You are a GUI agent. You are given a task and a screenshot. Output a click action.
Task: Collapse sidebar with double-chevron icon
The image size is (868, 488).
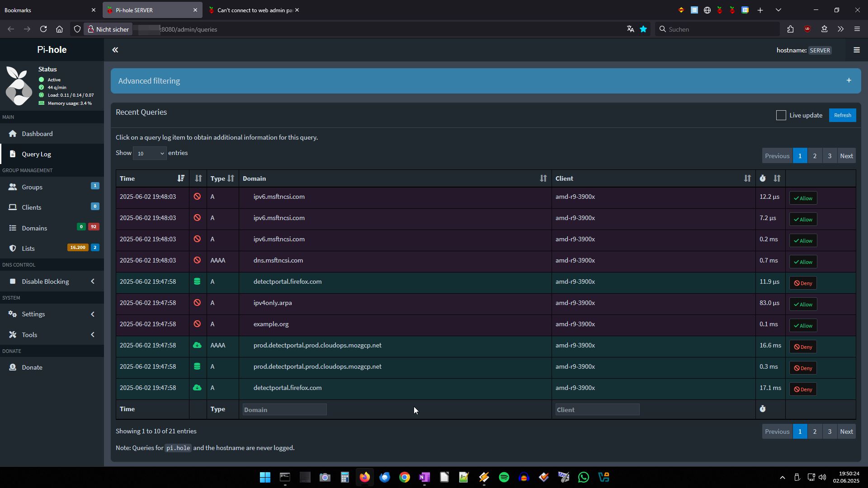(115, 50)
